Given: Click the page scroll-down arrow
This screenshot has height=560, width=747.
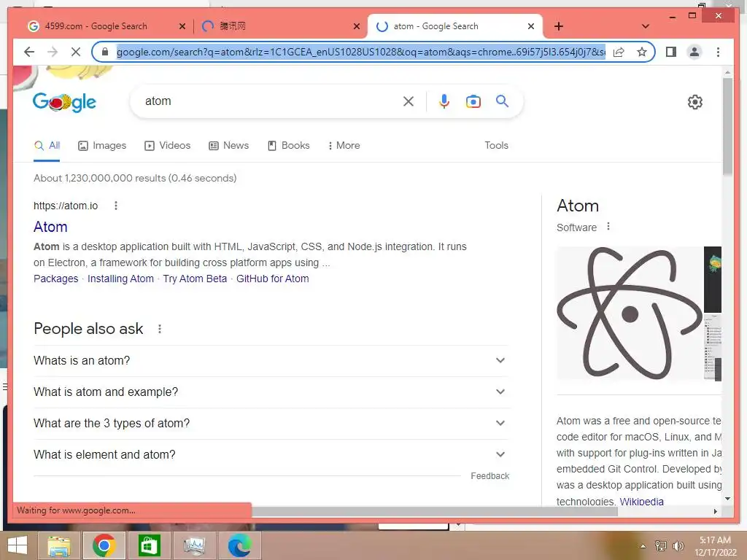Looking at the screenshot, I should 727,499.
